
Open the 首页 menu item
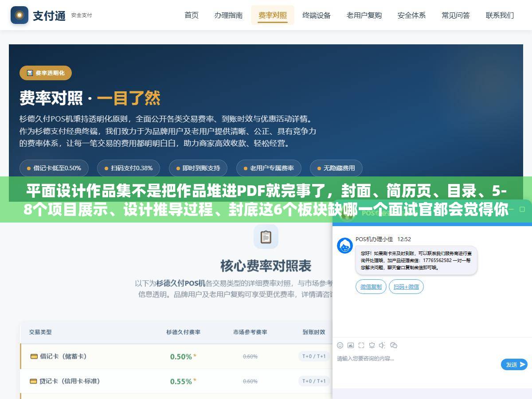[192, 15]
